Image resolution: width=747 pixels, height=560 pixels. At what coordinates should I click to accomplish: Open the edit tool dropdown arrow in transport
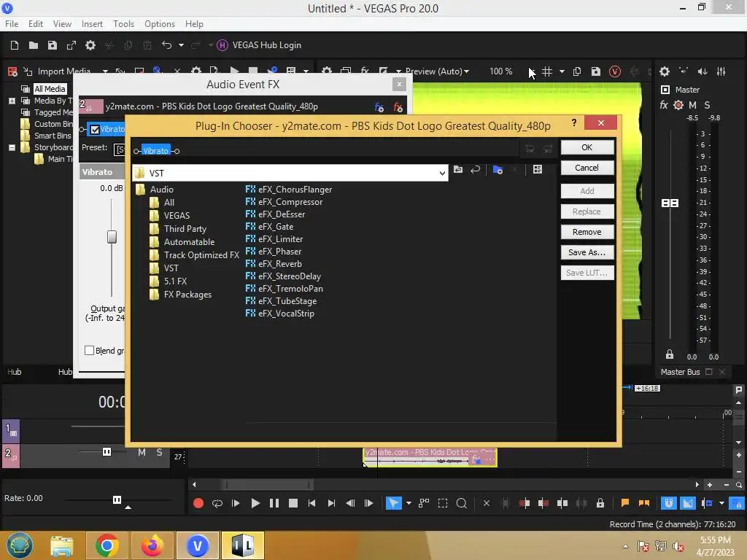coord(409,503)
